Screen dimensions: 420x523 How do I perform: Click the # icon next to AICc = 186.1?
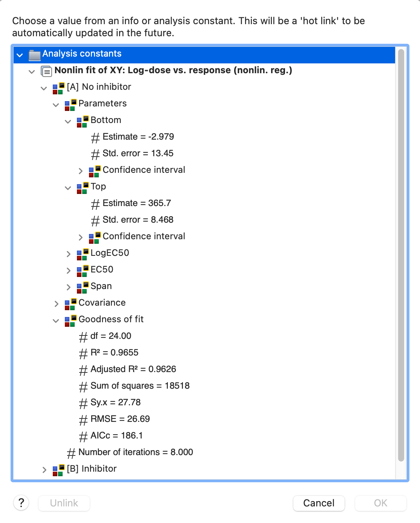tap(83, 435)
